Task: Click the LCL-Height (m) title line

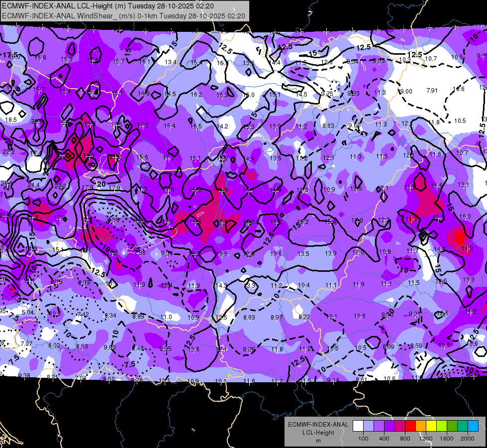Action: [108, 6]
